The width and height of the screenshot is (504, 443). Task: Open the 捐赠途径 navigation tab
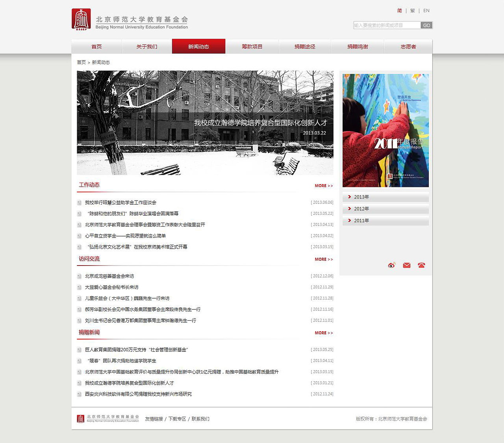(x=305, y=46)
